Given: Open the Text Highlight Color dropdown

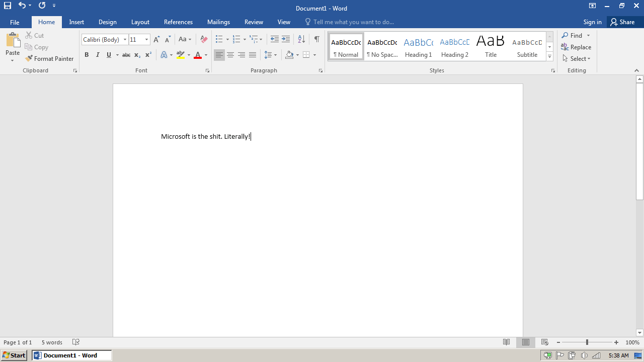Looking at the screenshot, I should point(189,55).
